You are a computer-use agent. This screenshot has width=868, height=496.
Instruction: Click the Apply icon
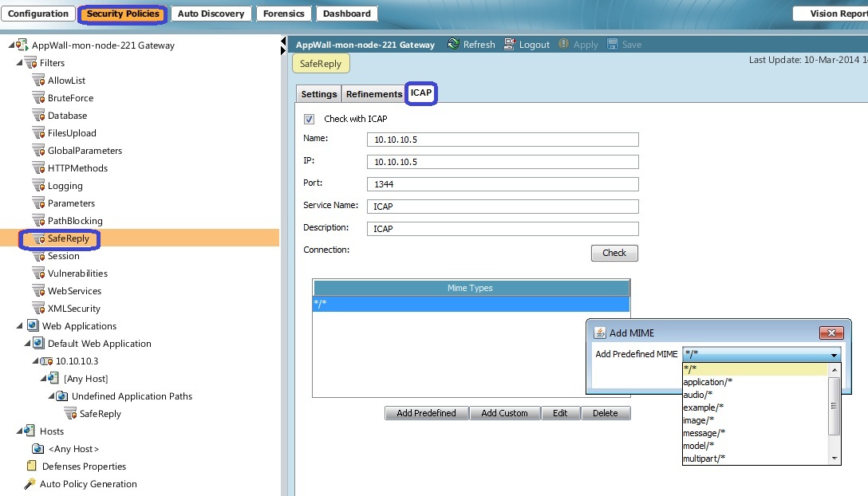[x=564, y=45]
